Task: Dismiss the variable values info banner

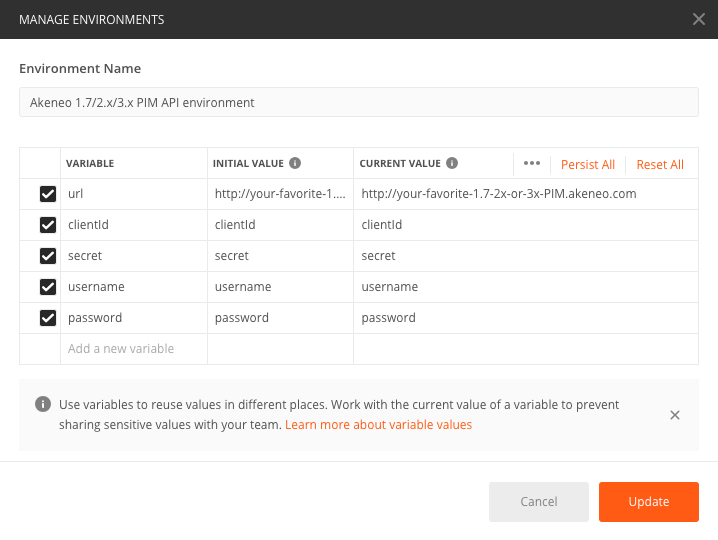Action: tap(675, 415)
